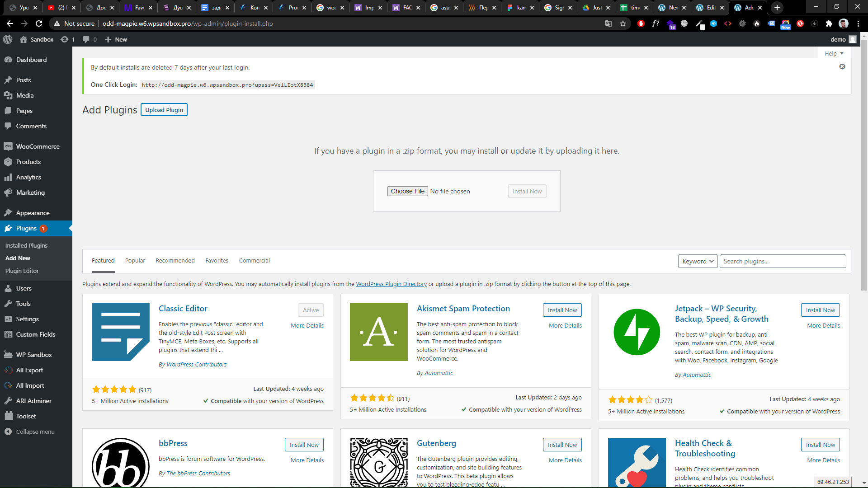
Task: Click Choose File button
Action: click(x=407, y=191)
